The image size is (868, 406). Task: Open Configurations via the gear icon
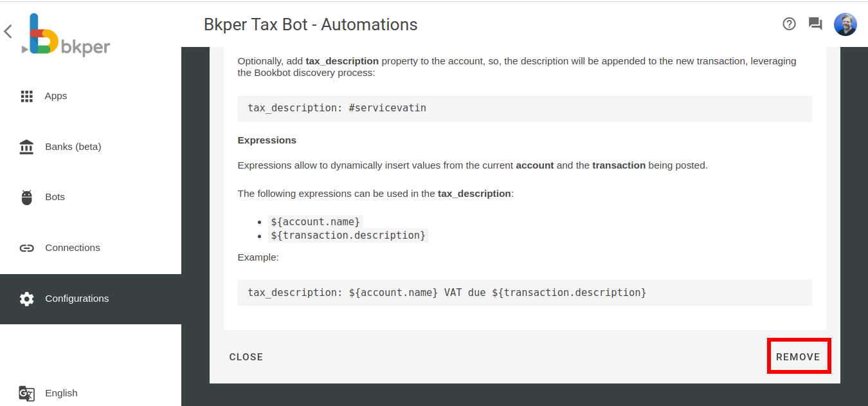[x=26, y=298]
